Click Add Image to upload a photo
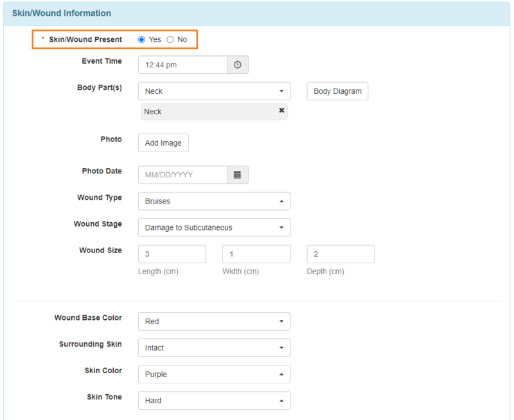The width and height of the screenshot is (514, 420). coord(163,143)
